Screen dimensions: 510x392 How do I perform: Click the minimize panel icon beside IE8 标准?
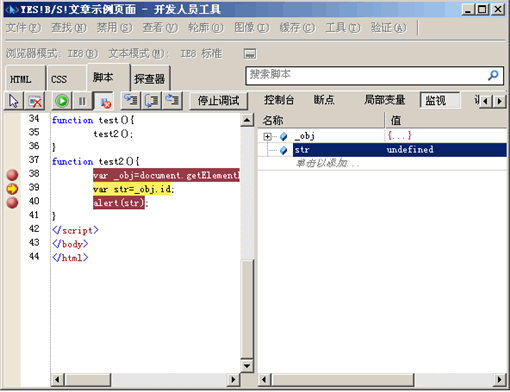pyautogui.click(x=250, y=53)
